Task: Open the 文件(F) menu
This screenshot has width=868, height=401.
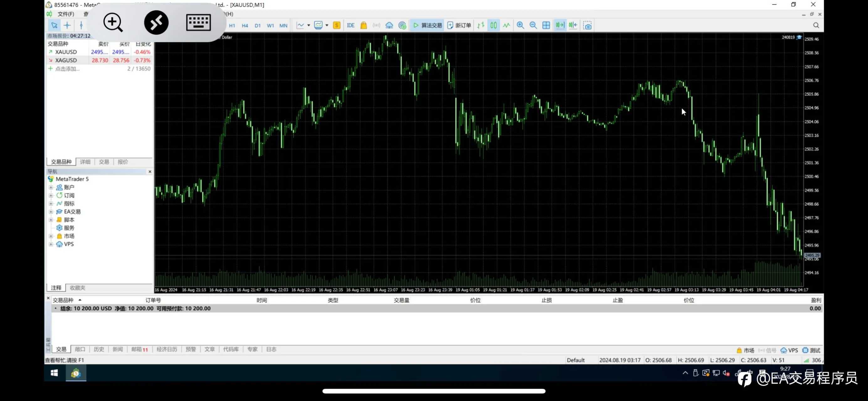Action: [x=66, y=14]
